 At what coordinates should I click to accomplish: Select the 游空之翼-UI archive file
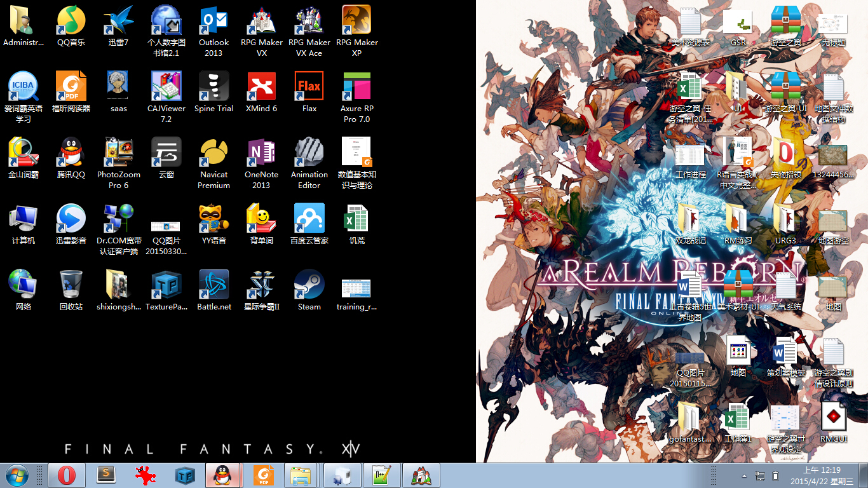786,93
